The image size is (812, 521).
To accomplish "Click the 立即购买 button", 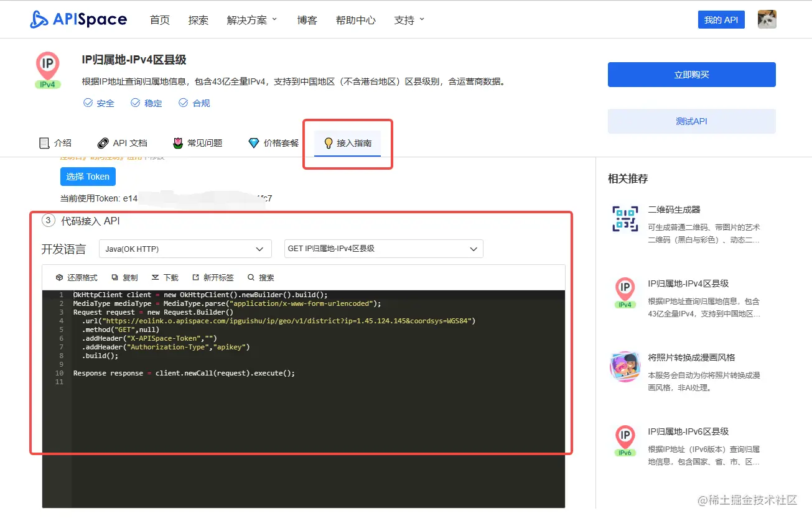I will pos(692,75).
